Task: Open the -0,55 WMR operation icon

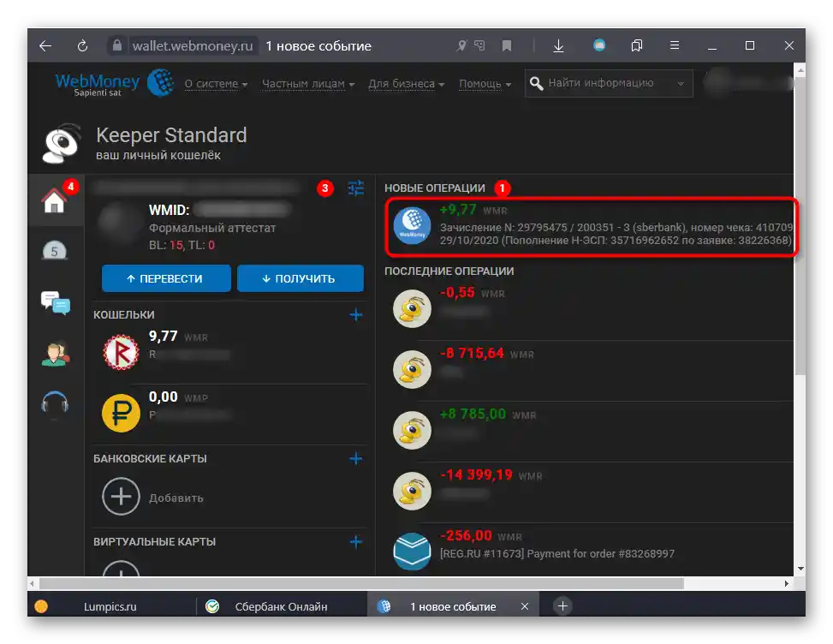Action: pos(412,308)
